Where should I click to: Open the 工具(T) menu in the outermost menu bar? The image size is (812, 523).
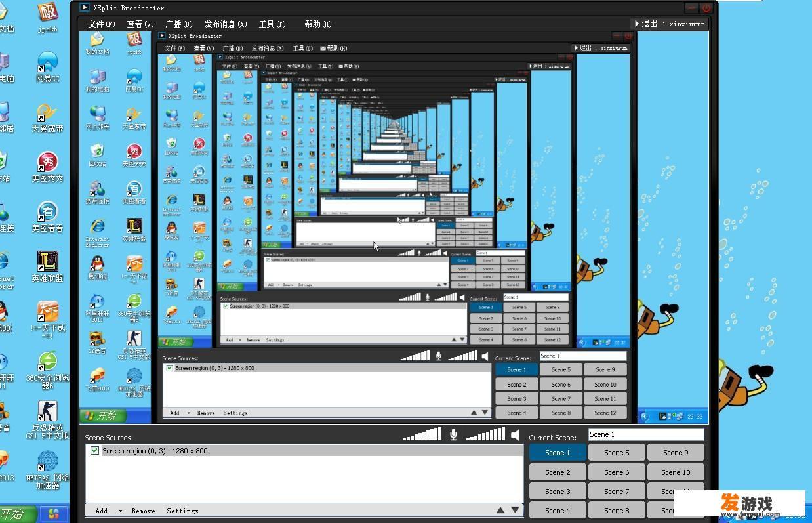[272, 24]
